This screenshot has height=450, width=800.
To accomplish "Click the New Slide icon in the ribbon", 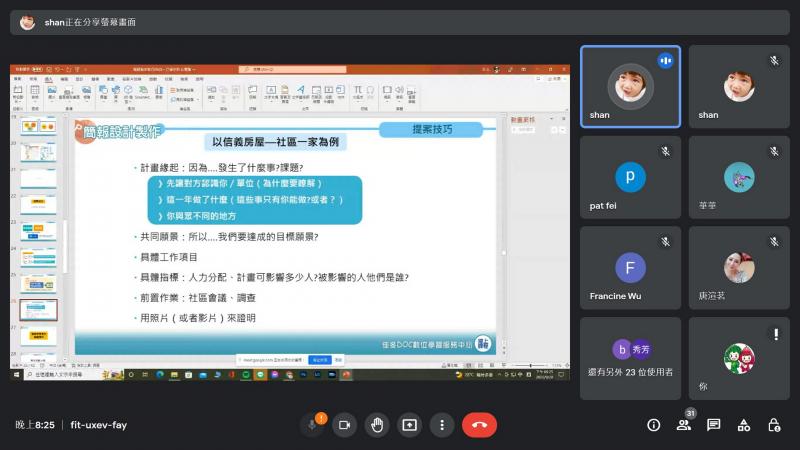I will click(18, 92).
